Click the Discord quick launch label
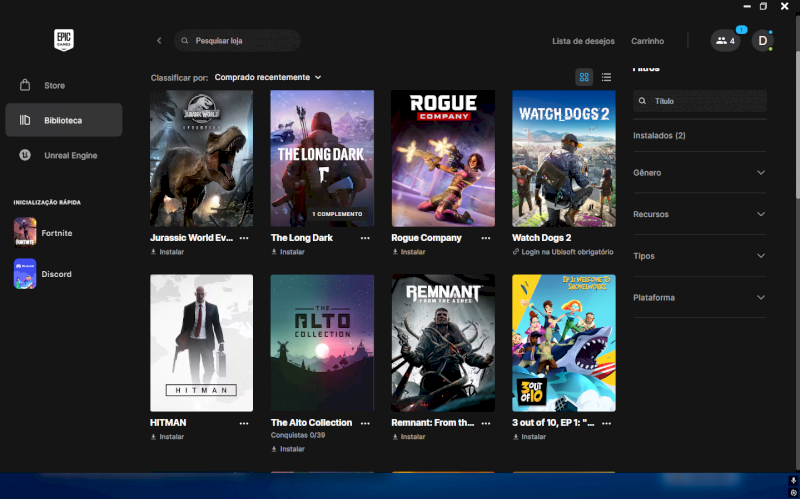This screenshot has height=499, width=800. pyautogui.click(x=56, y=274)
